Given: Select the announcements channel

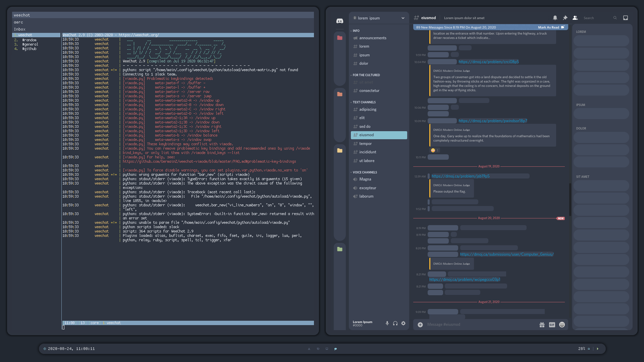Looking at the screenshot, I should click(372, 38).
